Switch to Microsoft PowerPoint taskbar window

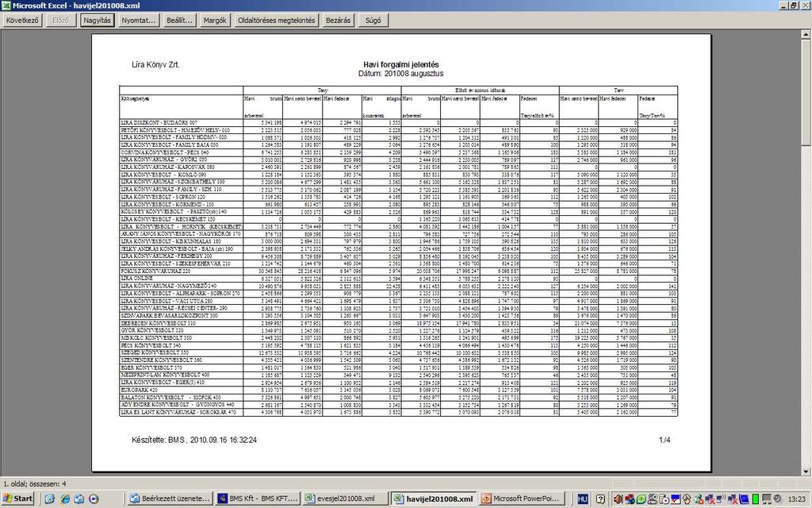point(521,498)
